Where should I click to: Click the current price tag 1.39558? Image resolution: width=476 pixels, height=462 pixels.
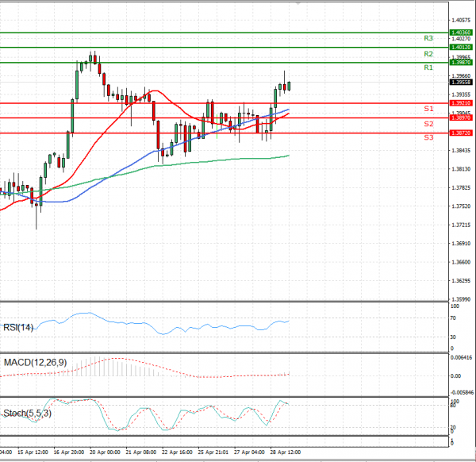[x=461, y=82]
